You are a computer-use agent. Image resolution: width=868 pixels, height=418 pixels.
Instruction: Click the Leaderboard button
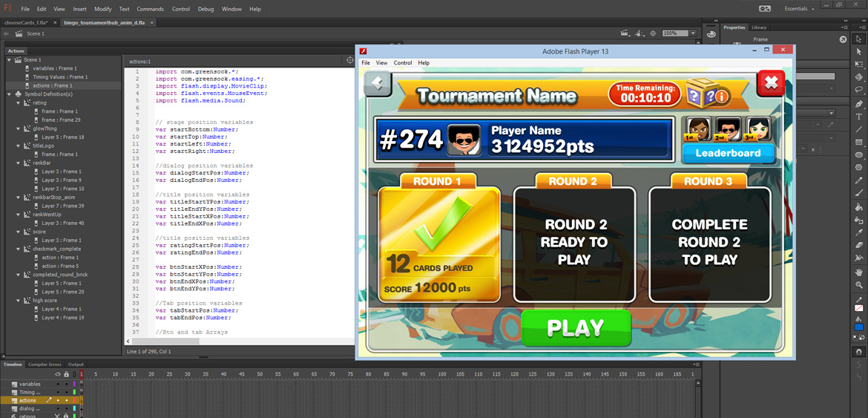728,153
